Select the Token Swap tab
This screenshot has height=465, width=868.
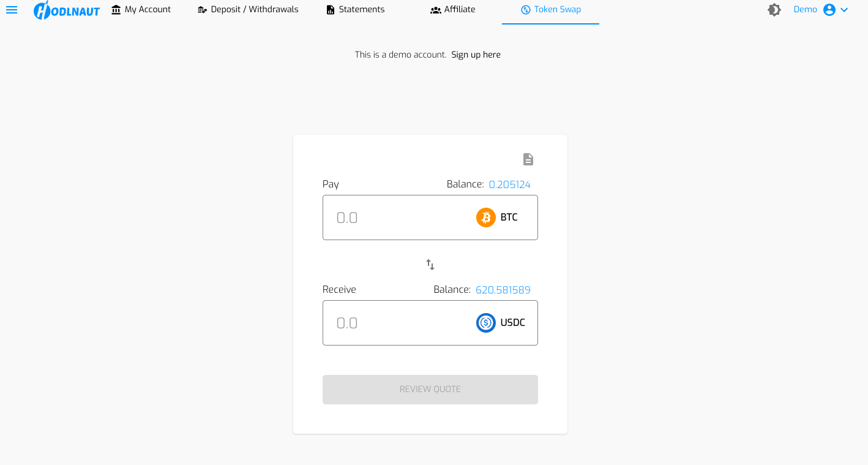[x=551, y=10]
